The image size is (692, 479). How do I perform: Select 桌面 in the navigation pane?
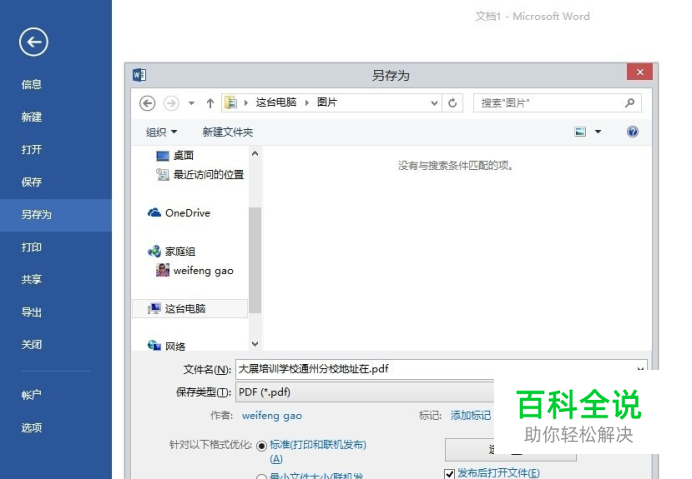(x=183, y=155)
